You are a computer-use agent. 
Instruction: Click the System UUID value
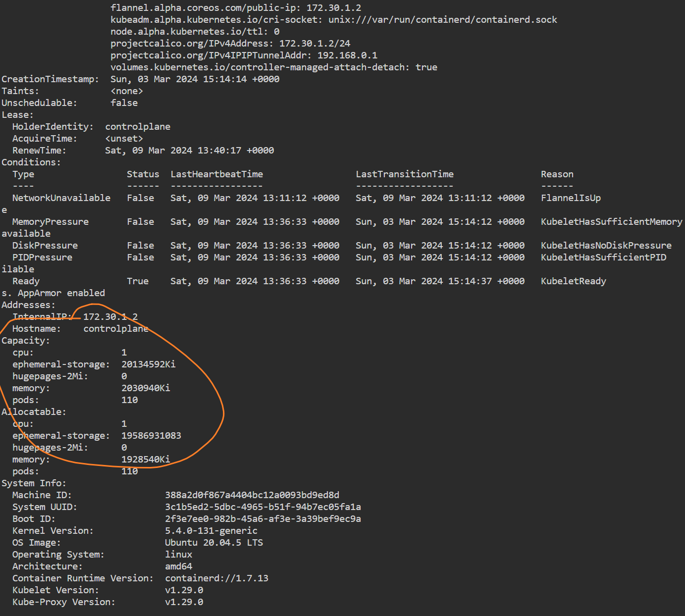pos(263,507)
